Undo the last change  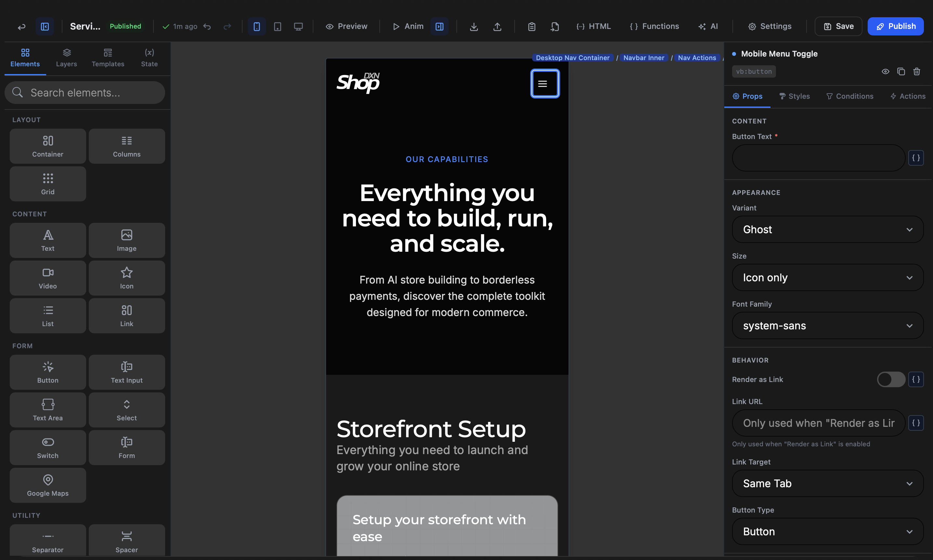207,26
